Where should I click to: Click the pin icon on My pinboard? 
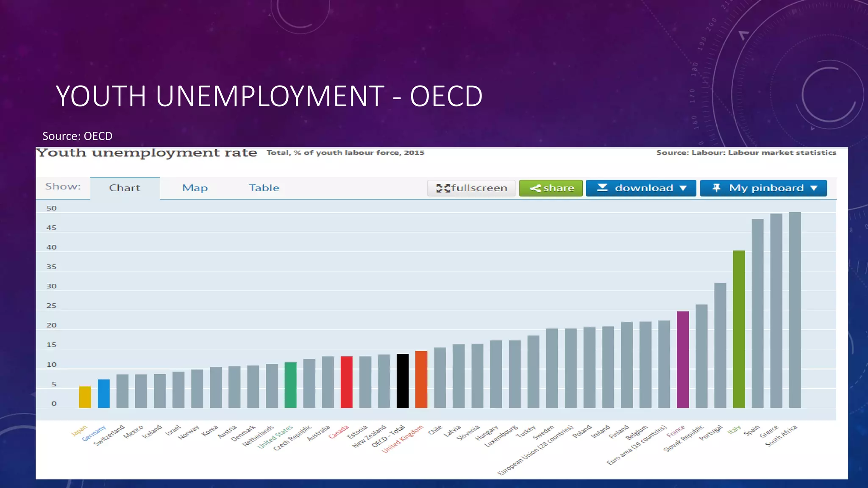[716, 188]
